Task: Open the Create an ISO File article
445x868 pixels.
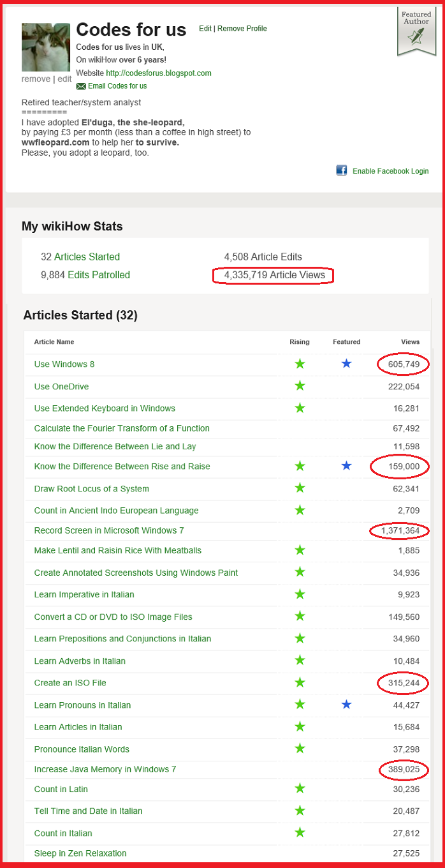Action: [x=70, y=683]
